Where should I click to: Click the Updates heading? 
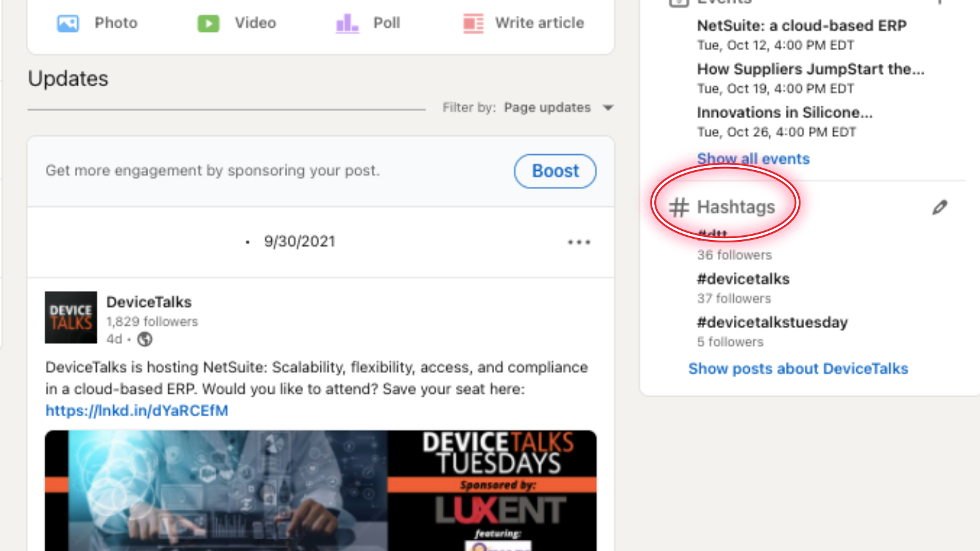[x=68, y=79]
